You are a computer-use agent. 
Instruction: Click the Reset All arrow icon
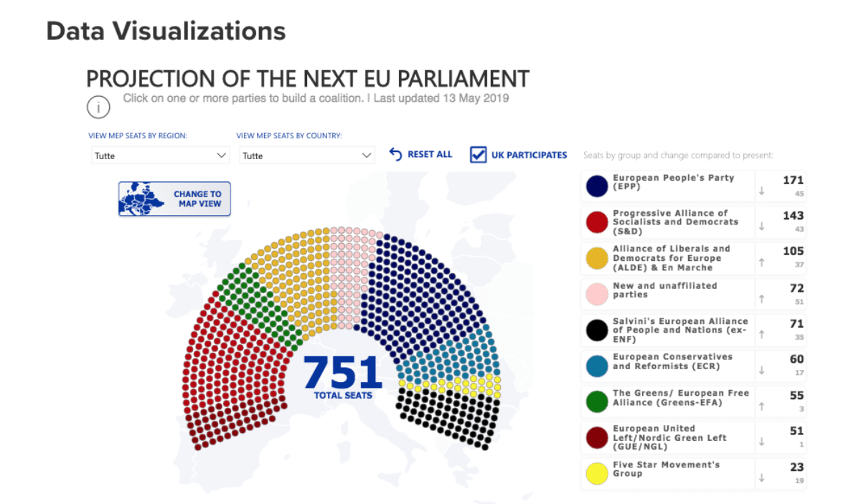pos(395,154)
